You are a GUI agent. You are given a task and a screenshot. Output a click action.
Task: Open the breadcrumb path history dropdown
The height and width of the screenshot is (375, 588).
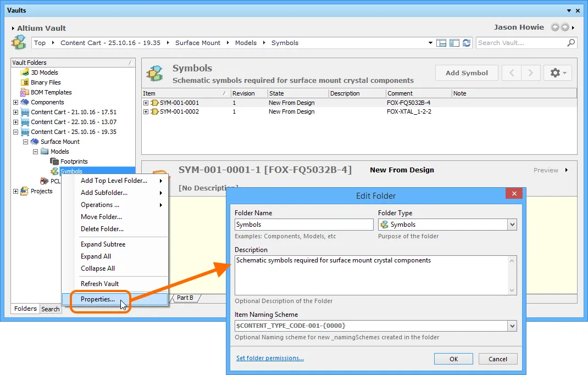tap(430, 43)
